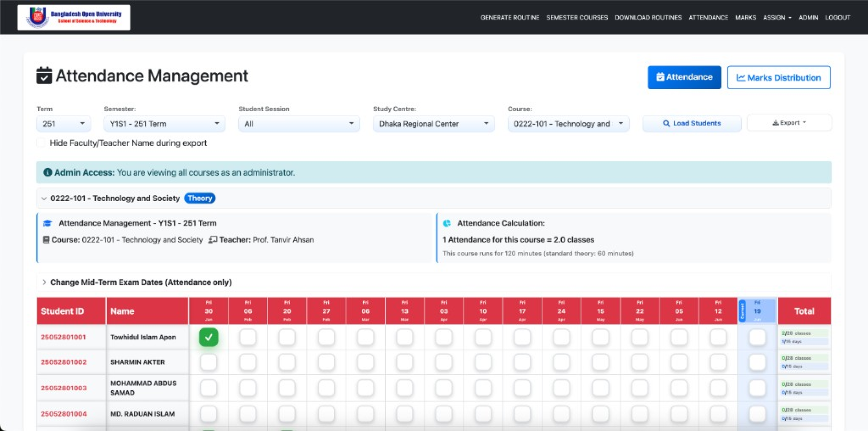Check MOHAMMAD ABDUS SAMAD attendance for 06 Feb
The height and width of the screenshot is (431, 868).
(x=248, y=388)
